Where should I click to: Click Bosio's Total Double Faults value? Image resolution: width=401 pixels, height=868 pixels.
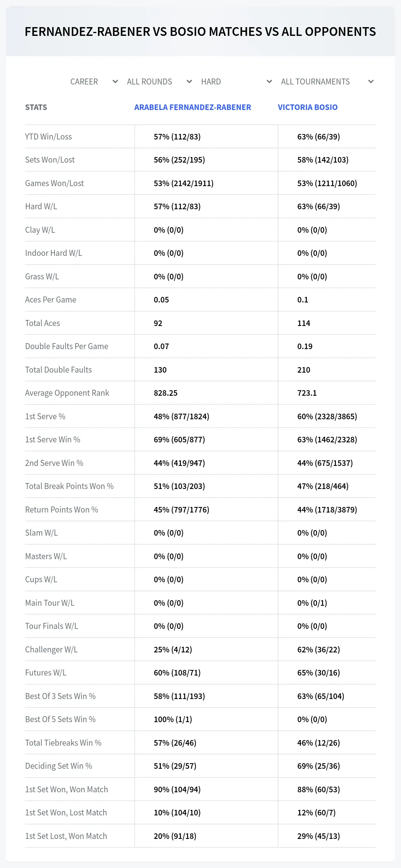(x=304, y=370)
